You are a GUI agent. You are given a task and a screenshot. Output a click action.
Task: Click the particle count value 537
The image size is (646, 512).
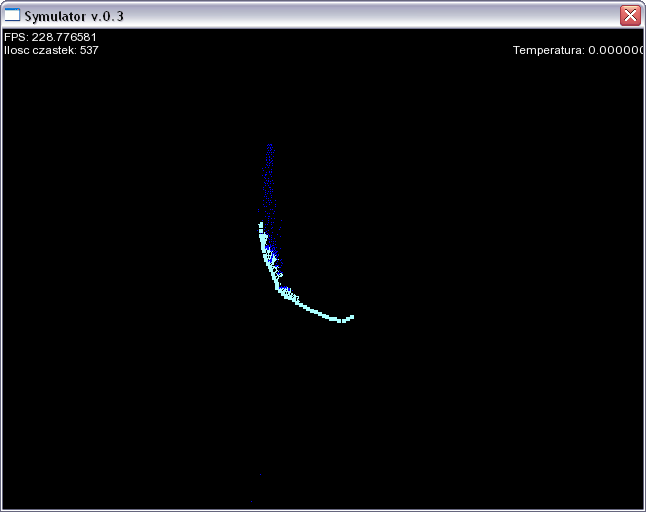pos(89,49)
